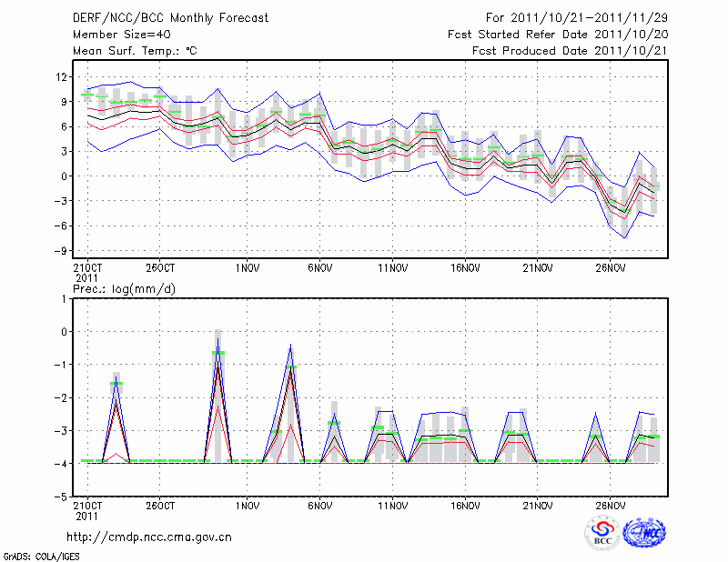Click 26NOV on the precipitation chart axis
Screen dimensions: 728x562
[610, 506]
